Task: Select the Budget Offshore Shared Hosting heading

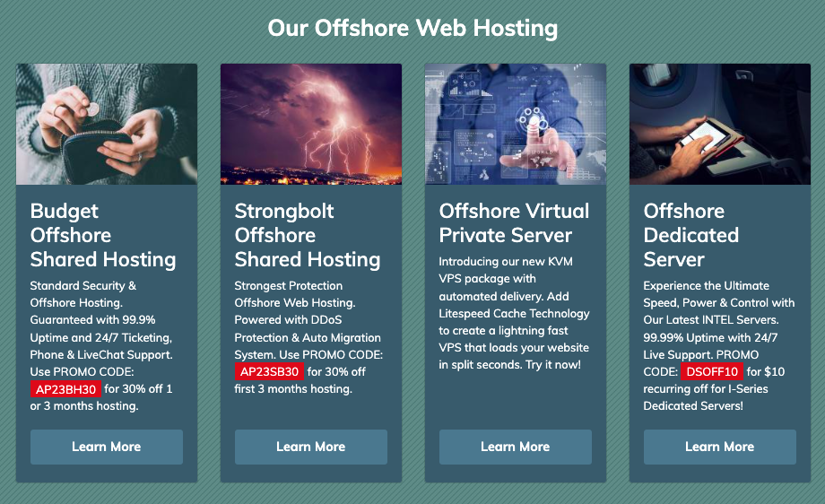Action: (x=103, y=235)
